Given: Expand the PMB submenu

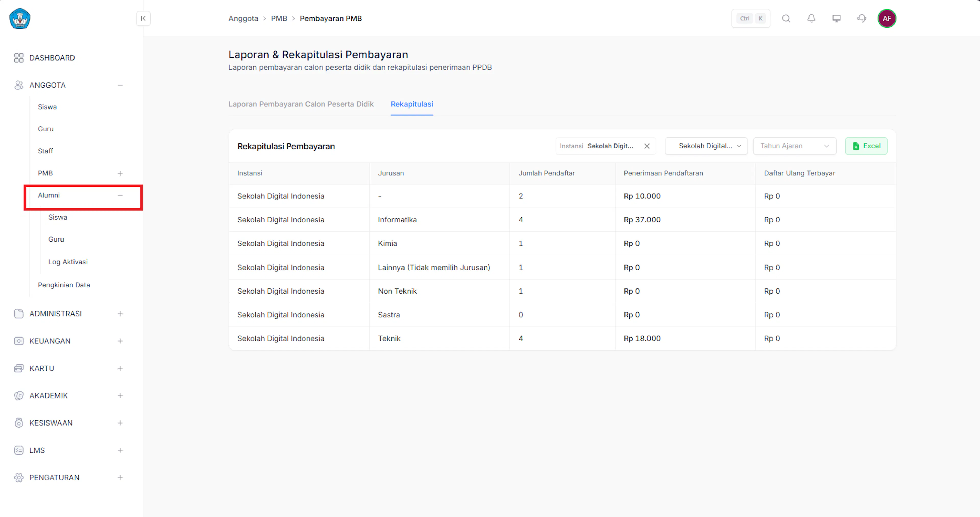Looking at the screenshot, I should 120,173.
